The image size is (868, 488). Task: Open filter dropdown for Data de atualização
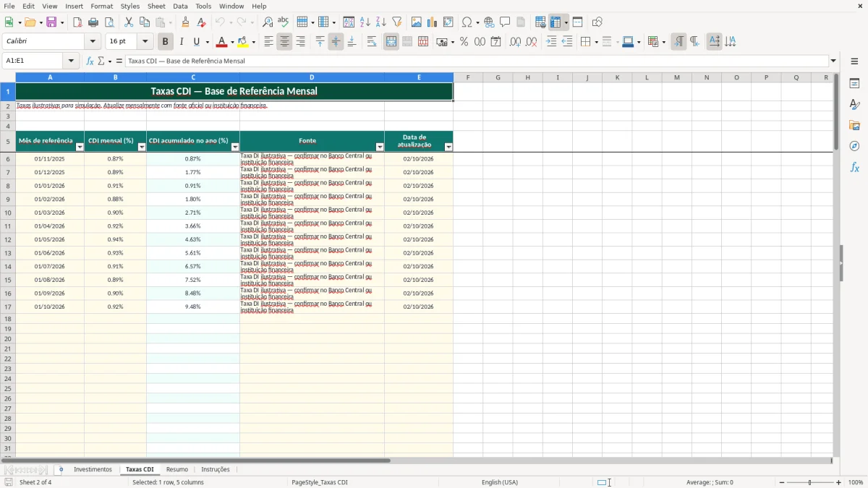(x=448, y=147)
